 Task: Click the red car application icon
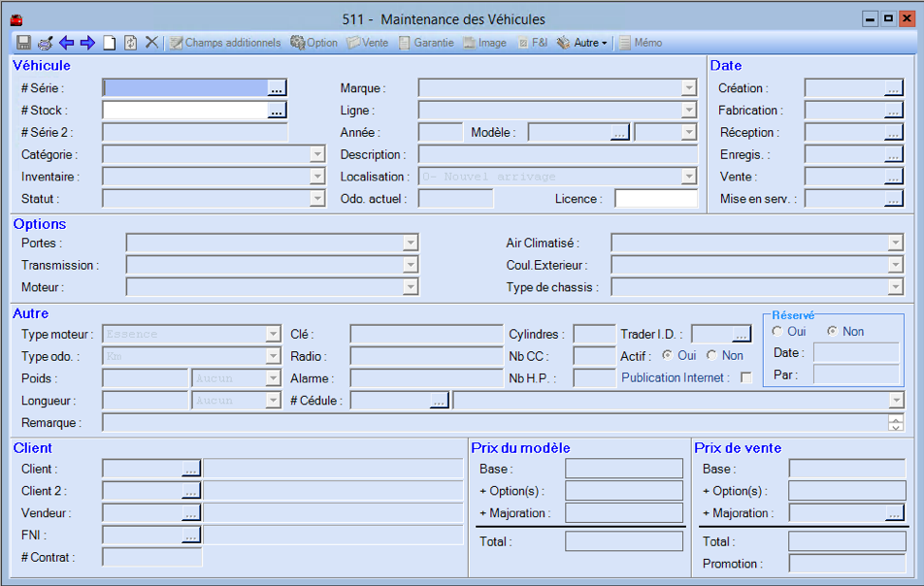click(16, 20)
